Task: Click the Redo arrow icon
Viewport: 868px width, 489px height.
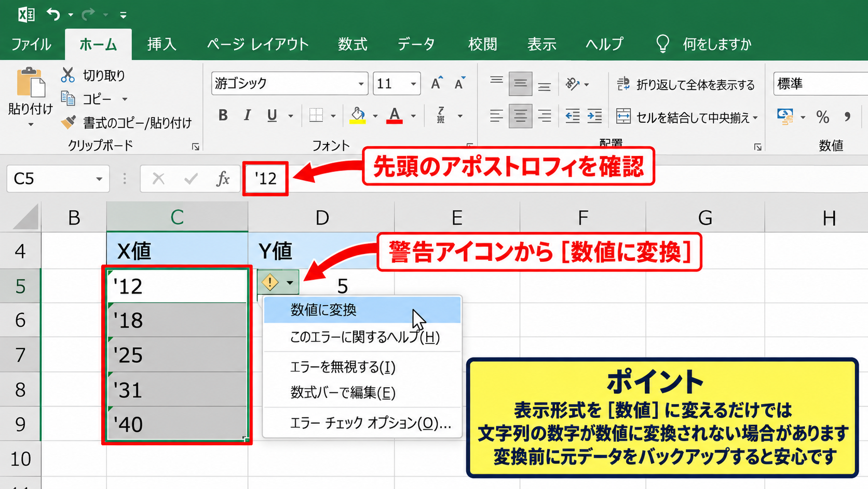Action: click(x=88, y=14)
